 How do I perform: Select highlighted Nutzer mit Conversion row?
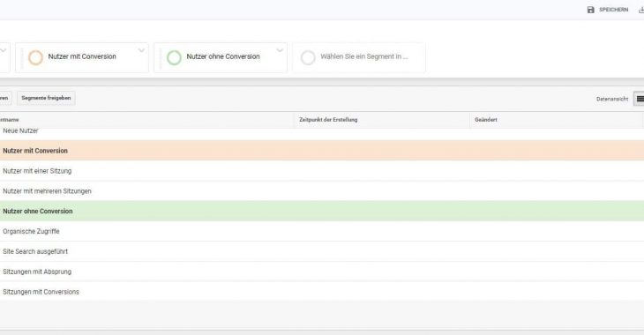coord(322,150)
